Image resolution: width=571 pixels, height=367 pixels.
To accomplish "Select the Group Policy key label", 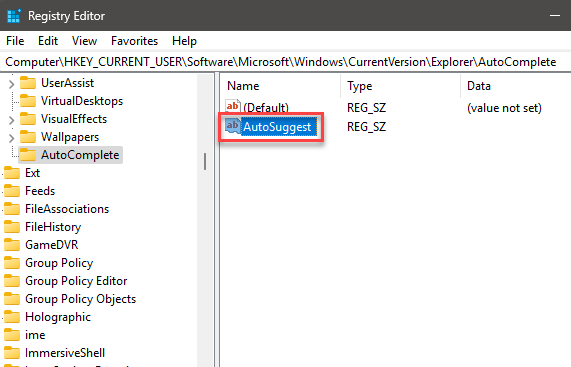I will [59, 263].
